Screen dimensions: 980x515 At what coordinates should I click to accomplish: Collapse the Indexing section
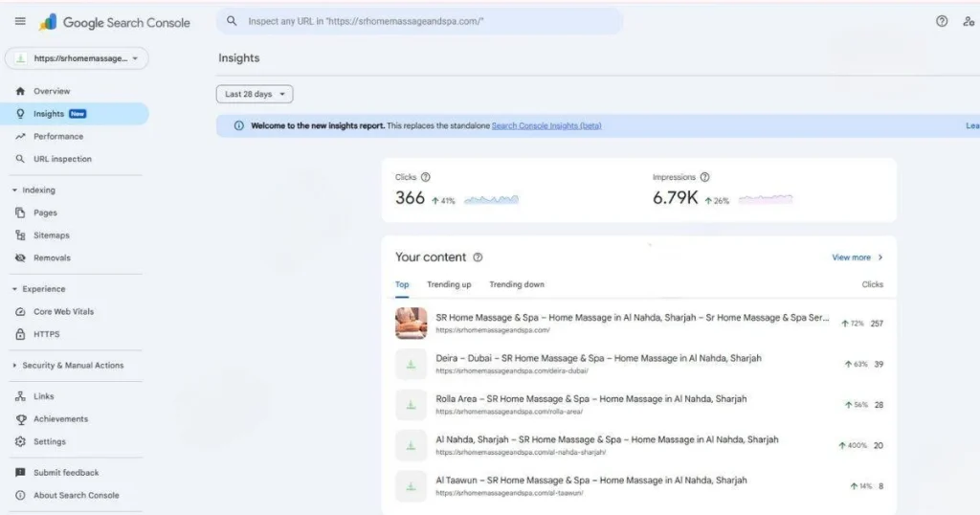point(14,190)
